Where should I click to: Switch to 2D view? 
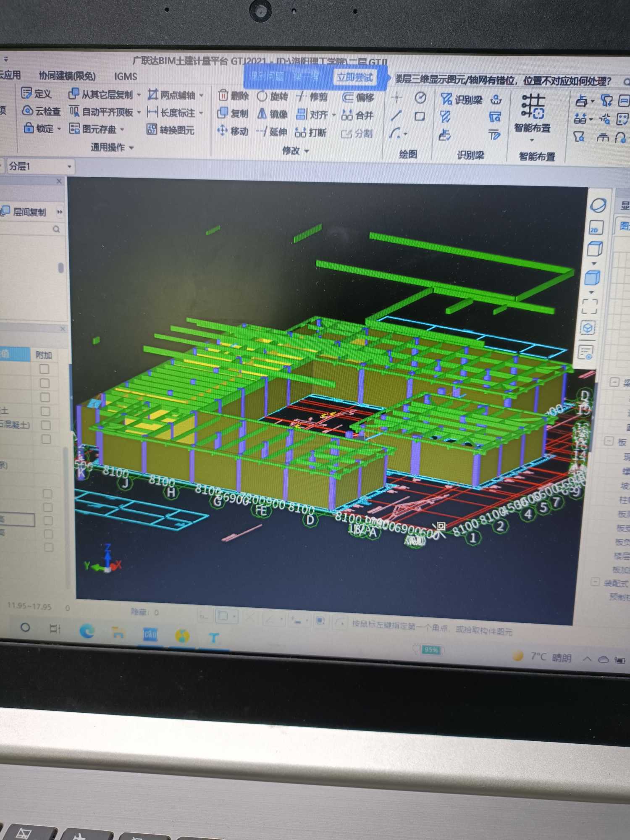(596, 228)
